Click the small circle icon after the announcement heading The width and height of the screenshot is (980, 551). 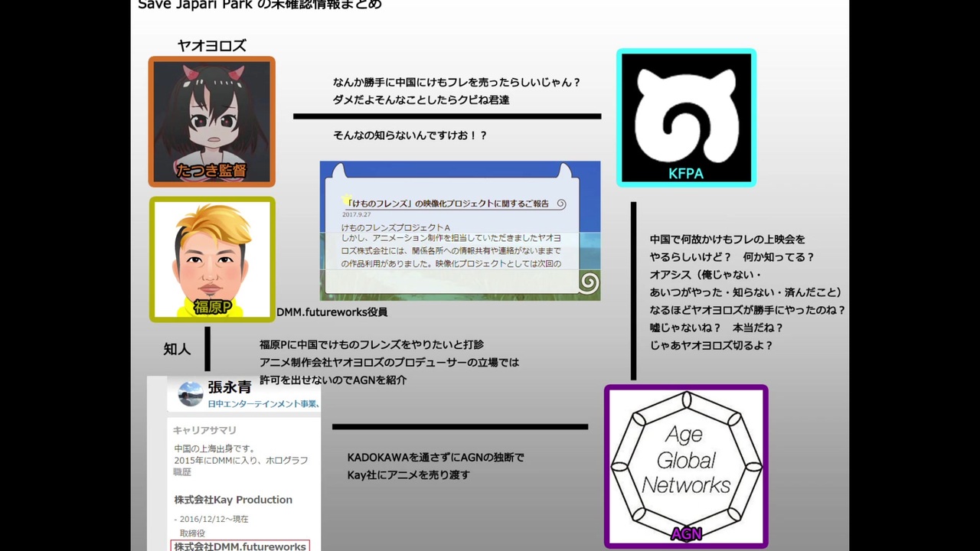(561, 204)
